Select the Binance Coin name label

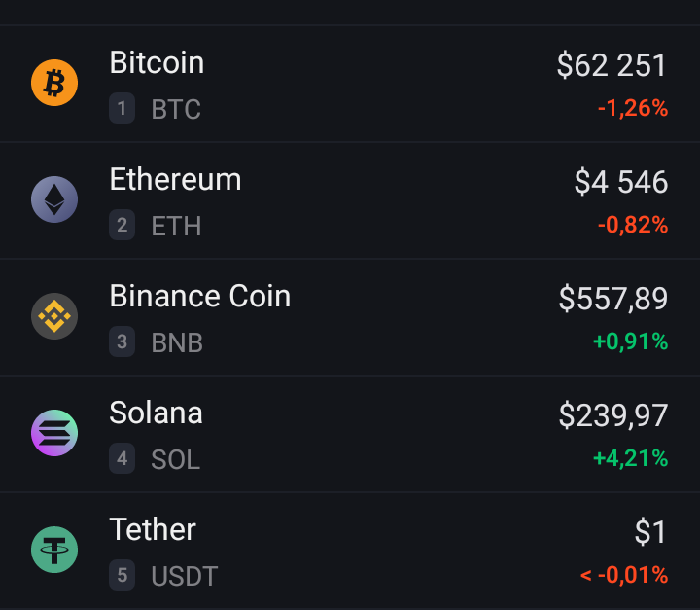pyautogui.click(x=200, y=296)
